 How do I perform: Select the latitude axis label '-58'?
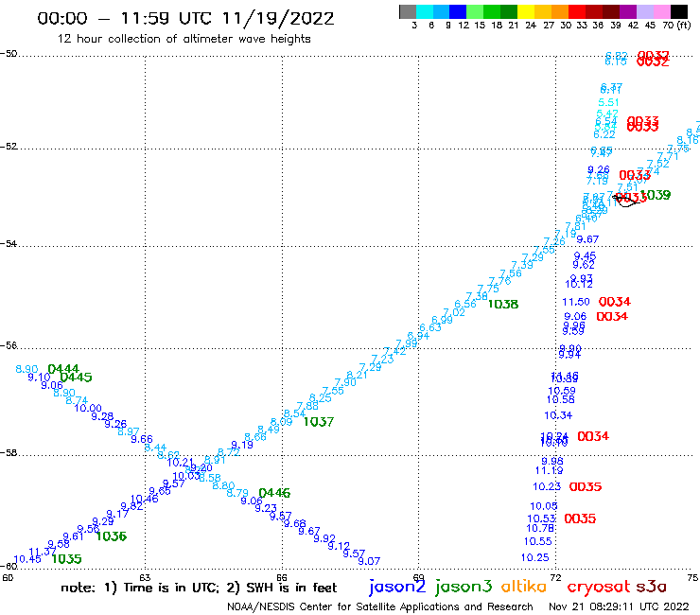[x=9, y=453]
